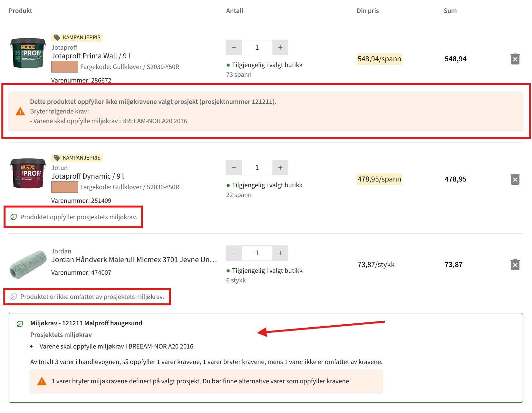Screen dimensions: 532x413
Task: Remove Jotaproff Prima Wall from cart
Action: coord(515,59)
